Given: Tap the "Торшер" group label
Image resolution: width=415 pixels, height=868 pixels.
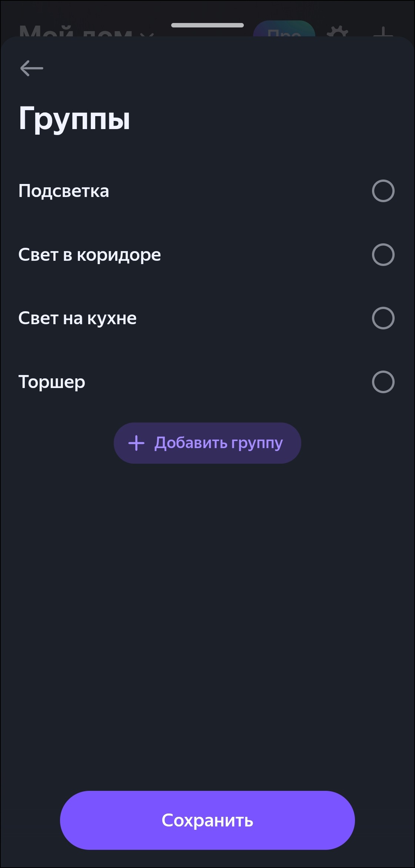Looking at the screenshot, I should [x=52, y=382].
